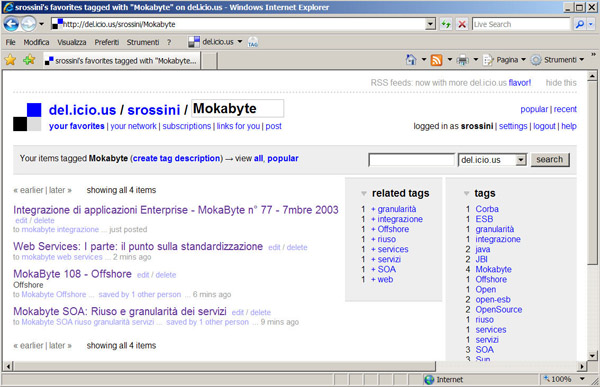Image resolution: width=600 pixels, height=387 pixels.
Task: Click the browser Back arrow button
Action: [11, 24]
